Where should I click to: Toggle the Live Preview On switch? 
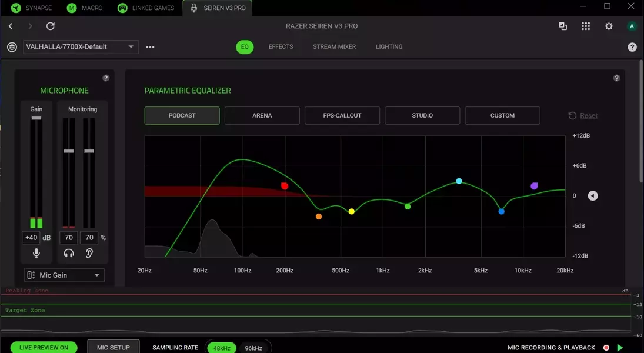(44, 348)
